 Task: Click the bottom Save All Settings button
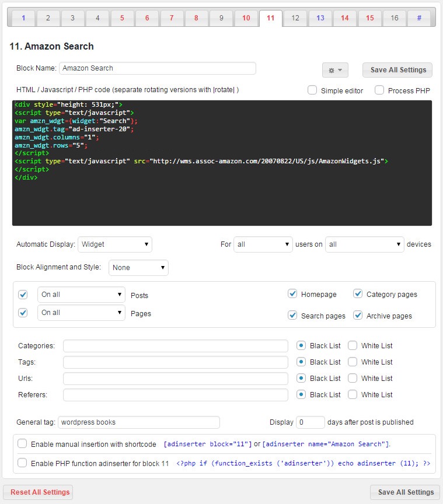pos(405,492)
